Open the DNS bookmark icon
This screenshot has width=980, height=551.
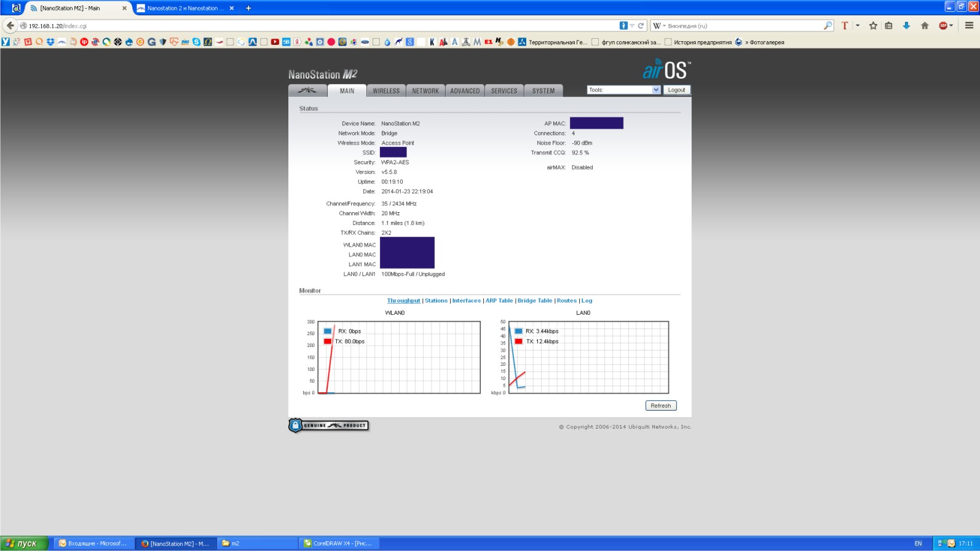[x=185, y=42]
